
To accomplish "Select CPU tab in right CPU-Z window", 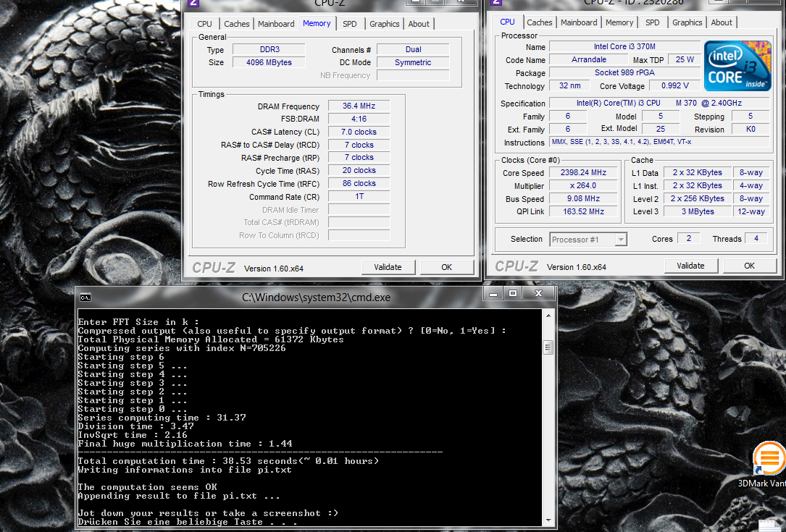I will pyautogui.click(x=507, y=22).
